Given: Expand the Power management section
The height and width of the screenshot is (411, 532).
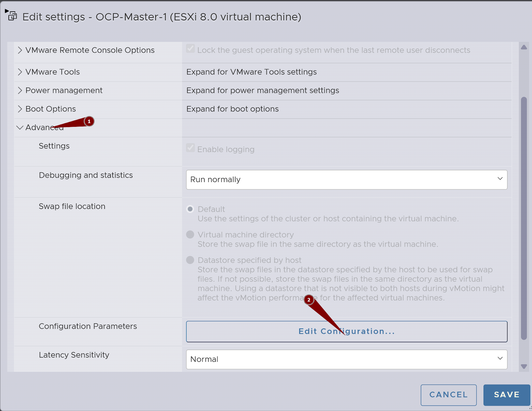Looking at the screenshot, I should pos(20,91).
